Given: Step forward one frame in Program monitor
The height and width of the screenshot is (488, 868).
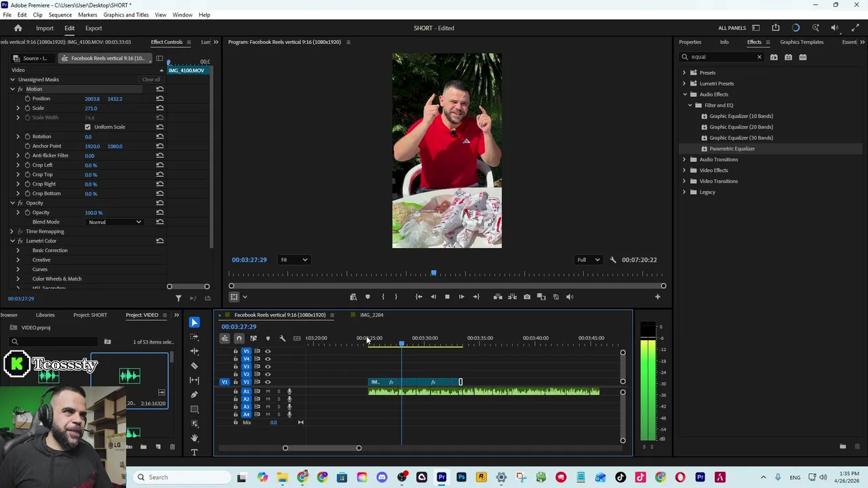Looking at the screenshot, I should point(462,297).
